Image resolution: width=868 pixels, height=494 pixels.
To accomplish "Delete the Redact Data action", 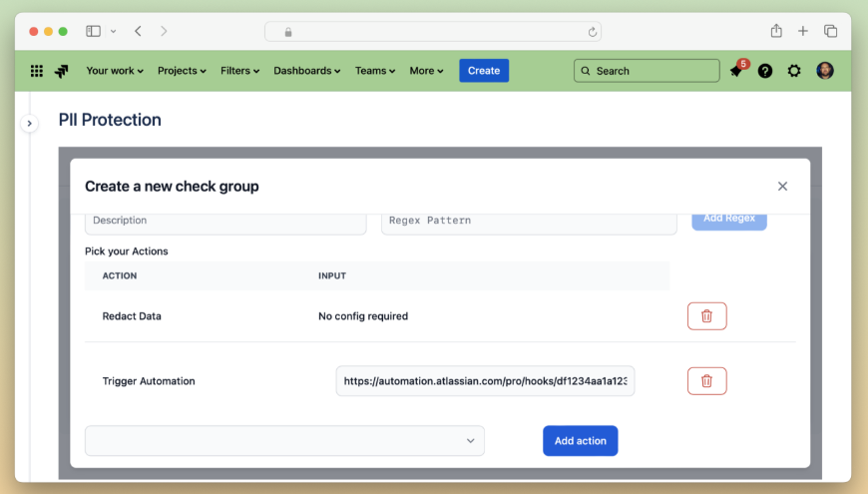I will click(x=707, y=316).
